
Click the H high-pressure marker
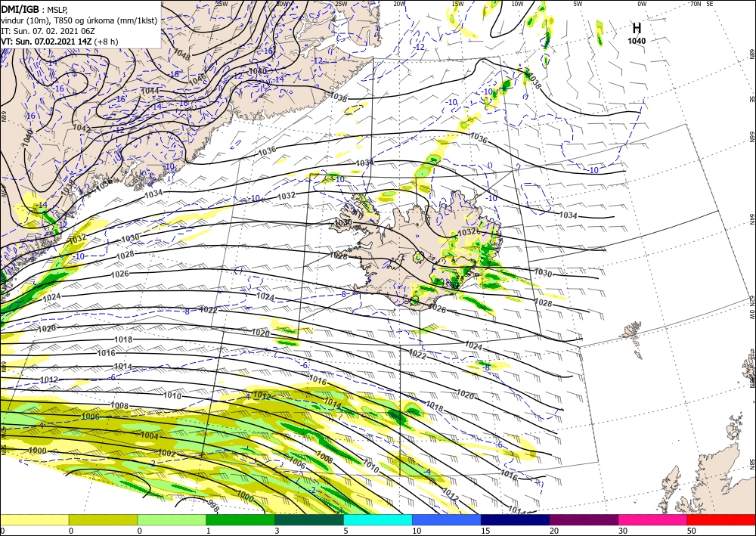637,29
